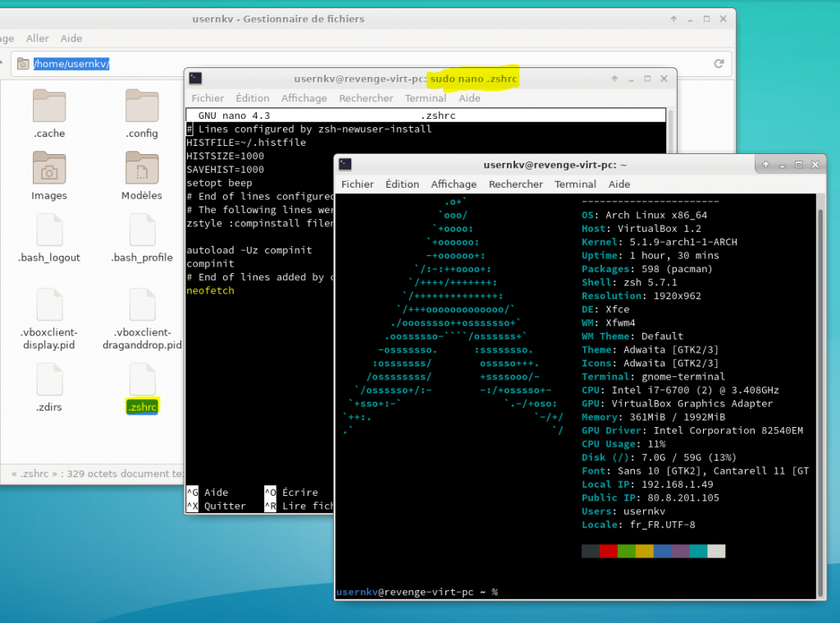Click the 'setopt beep' line in nano
The width and height of the screenshot is (840, 623).
(219, 183)
